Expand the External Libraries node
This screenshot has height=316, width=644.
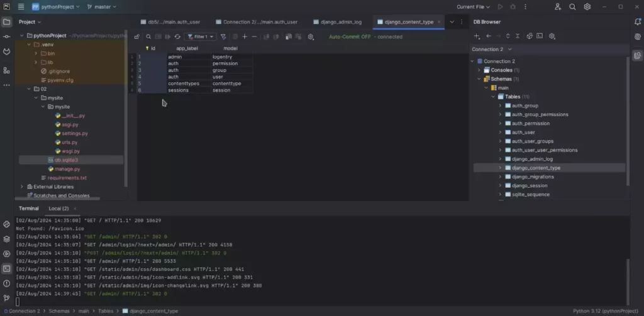(22, 187)
